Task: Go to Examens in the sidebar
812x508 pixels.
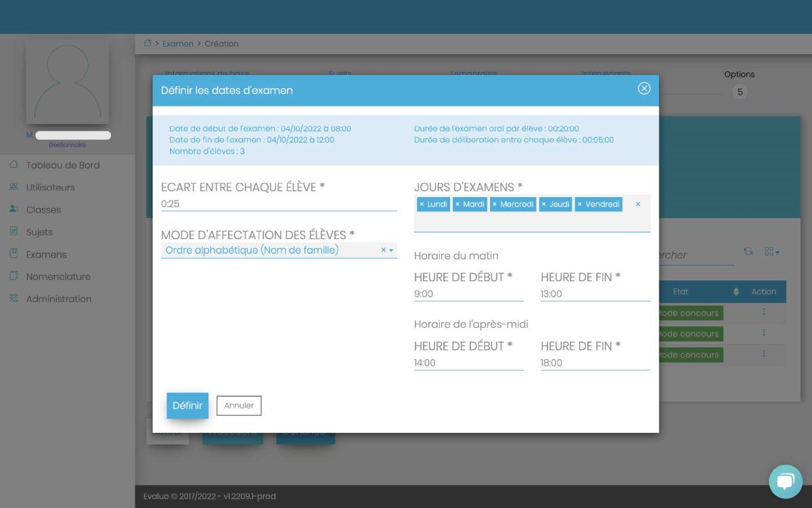Action: tap(46, 255)
